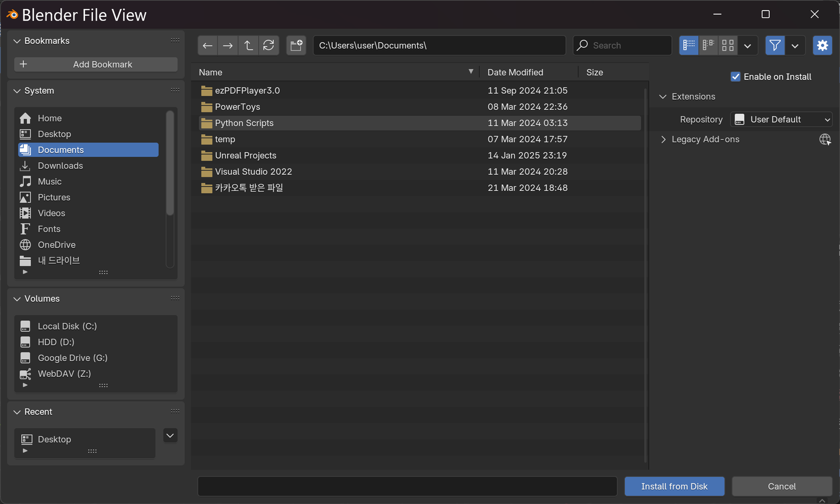Viewport: 840px width, 504px height.
Task: Open Fonts folder shortcut
Action: click(88, 228)
